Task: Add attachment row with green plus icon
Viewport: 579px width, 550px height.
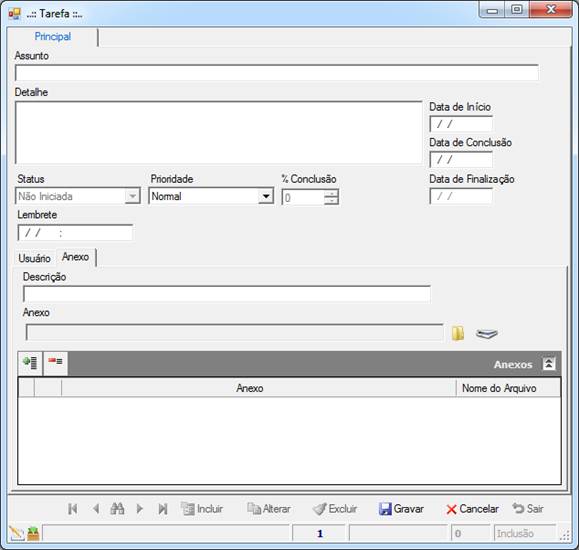Action: (30, 362)
